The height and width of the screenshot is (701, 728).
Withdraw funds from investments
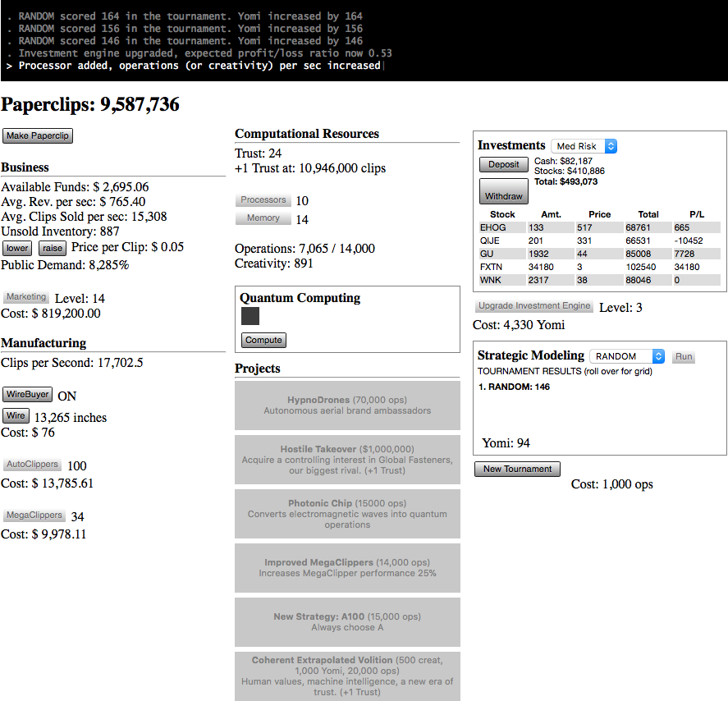[x=503, y=191]
